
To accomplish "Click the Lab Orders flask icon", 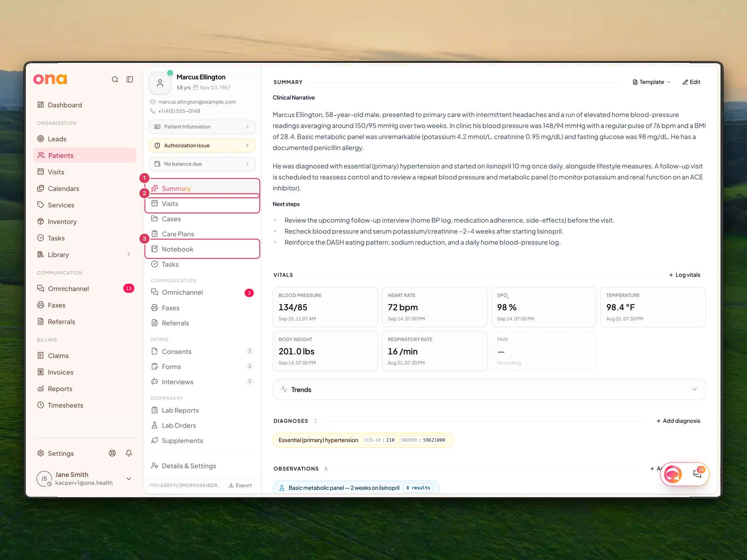I will coord(154,425).
